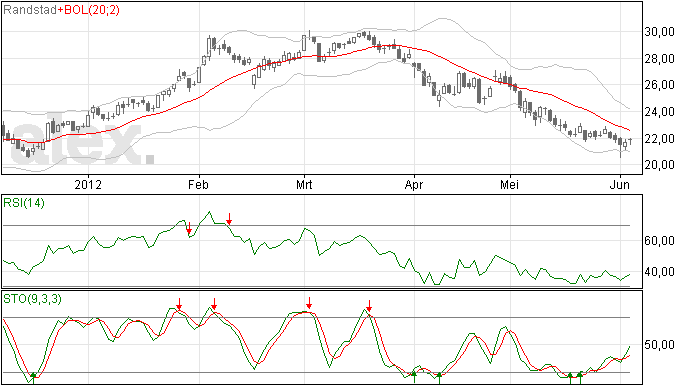Click the 24,00 price axis label

coord(659,112)
